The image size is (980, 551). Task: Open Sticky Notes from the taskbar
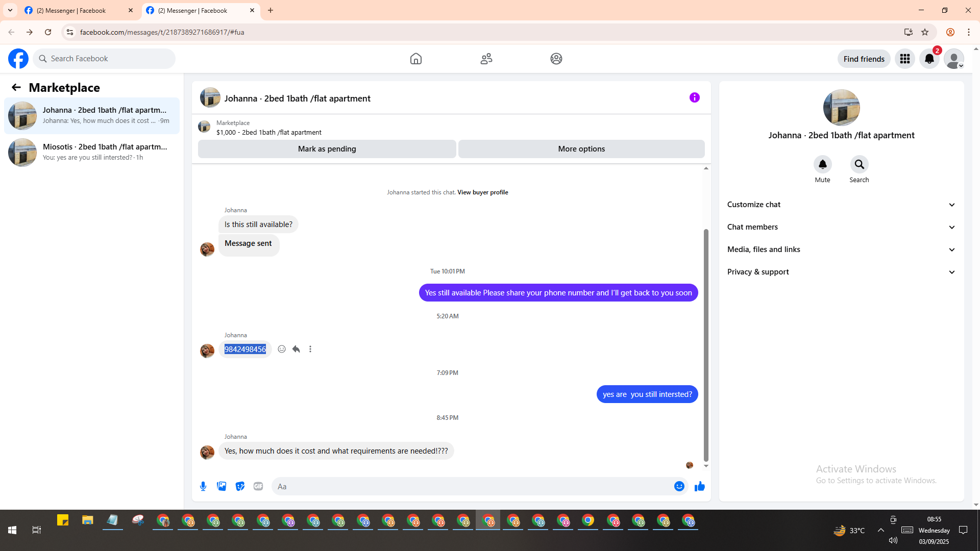pyautogui.click(x=63, y=520)
